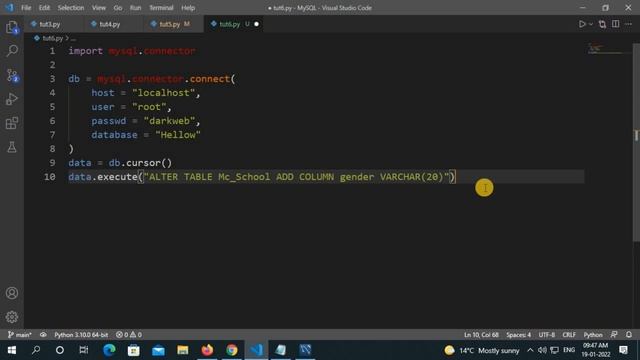
Task: Click tut6.py in the breadcrumb
Action: pos(53,38)
